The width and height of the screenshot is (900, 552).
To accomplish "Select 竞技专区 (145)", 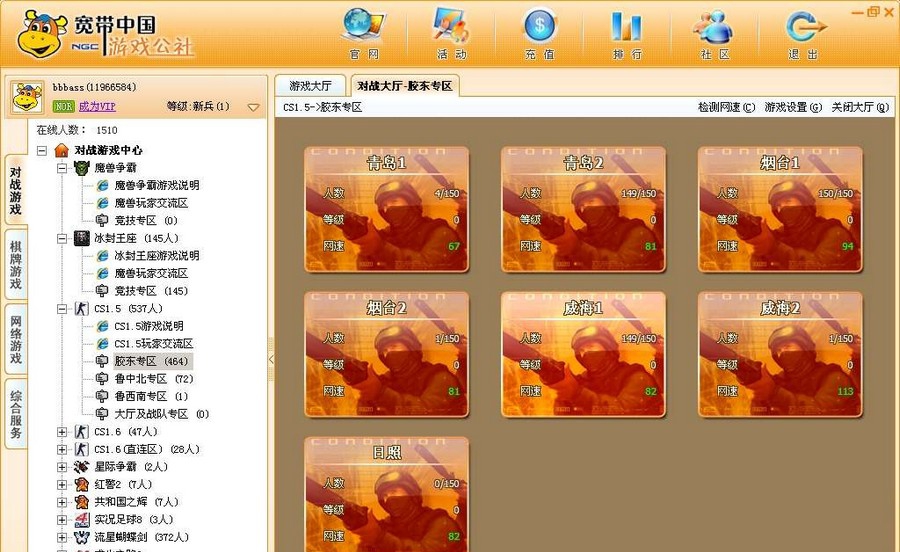I will [x=151, y=291].
